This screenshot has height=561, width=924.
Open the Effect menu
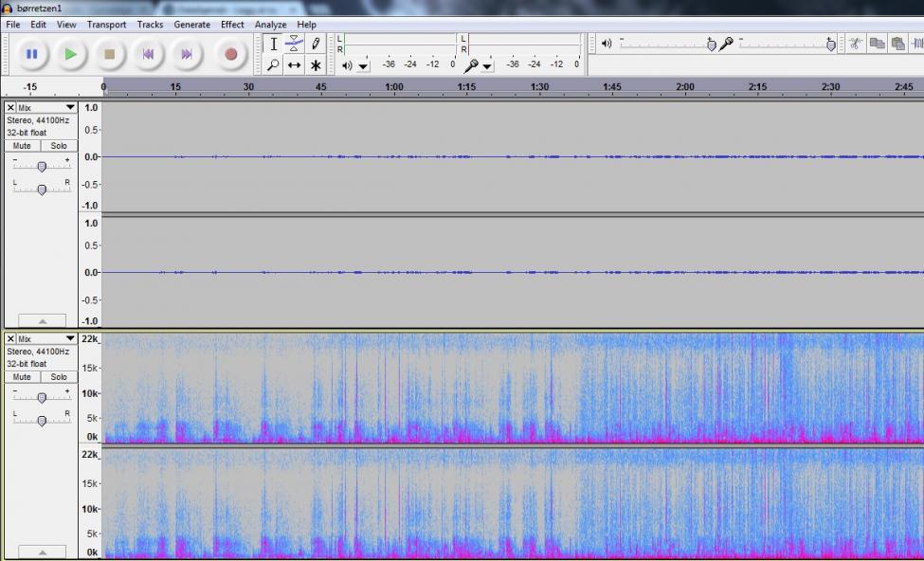[x=232, y=25]
